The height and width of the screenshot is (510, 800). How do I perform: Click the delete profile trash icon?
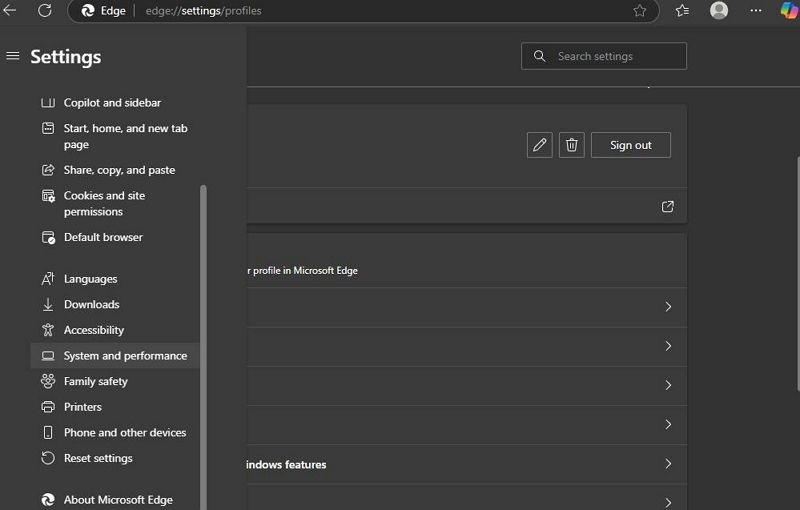click(x=571, y=145)
